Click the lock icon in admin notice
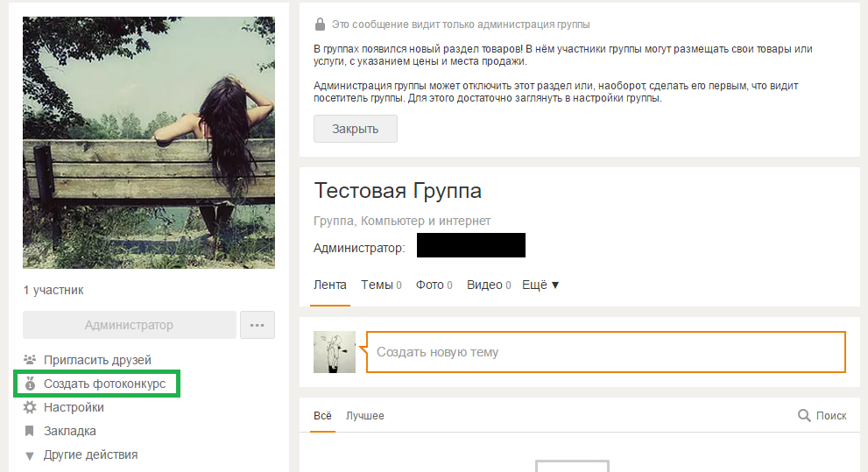868x472 pixels. point(320,25)
